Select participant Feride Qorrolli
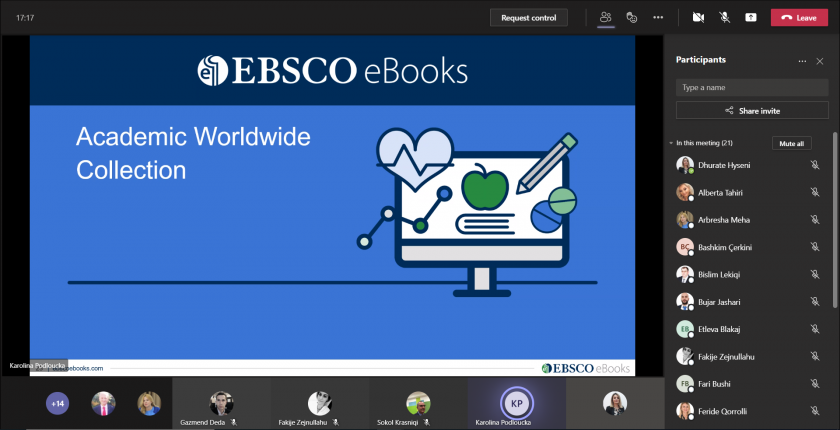This screenshot has height=430, width=840. tap(748, 411)
